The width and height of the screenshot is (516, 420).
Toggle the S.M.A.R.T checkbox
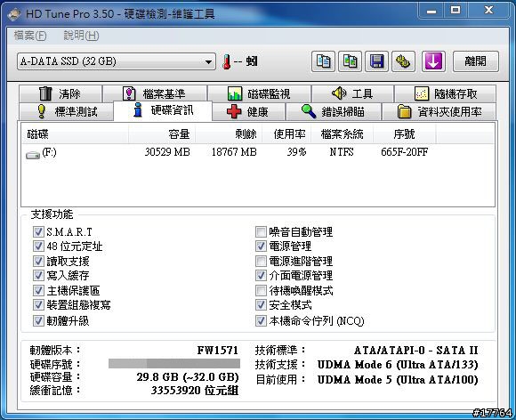tap(38, 231)
